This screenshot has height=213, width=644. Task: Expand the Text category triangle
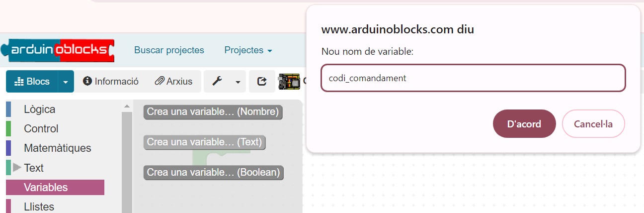pos(17,168)
